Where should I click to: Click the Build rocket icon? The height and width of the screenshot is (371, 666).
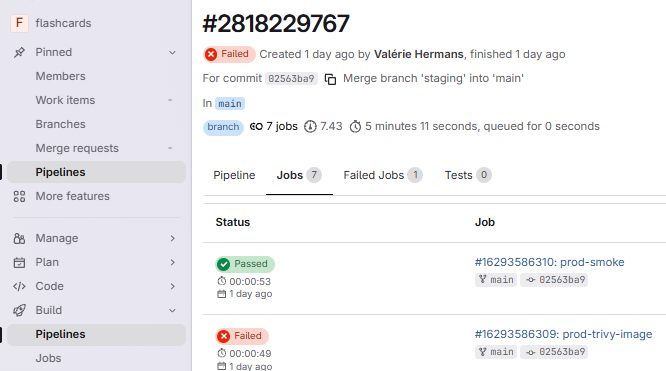pyautogui.click(x=19, y=311)
